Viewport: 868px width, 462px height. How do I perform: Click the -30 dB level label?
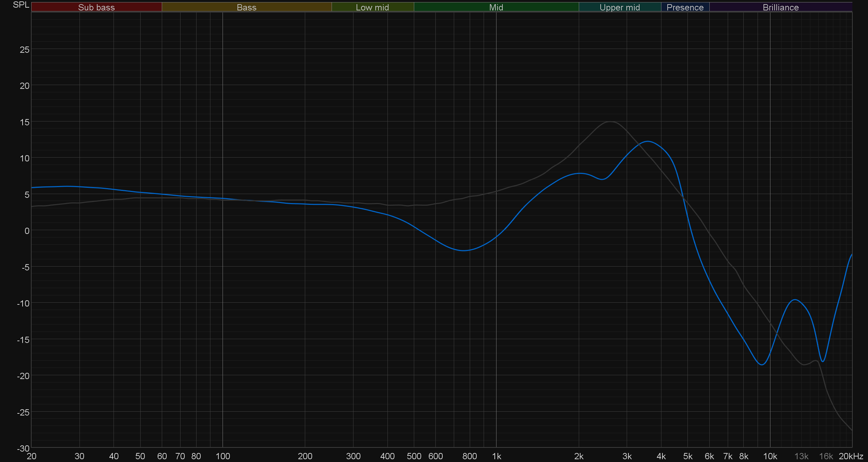pyautogui.click(x=23, y=448)
